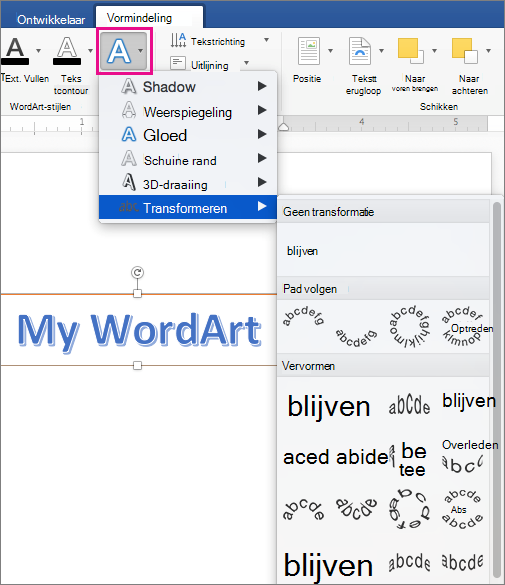Click the Tekstterugloop icon
505x585 pixels.
[x=360, y=51]
